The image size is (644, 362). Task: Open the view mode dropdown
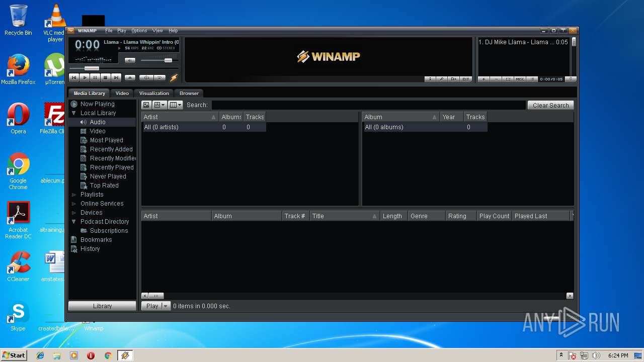click(159, 105)
